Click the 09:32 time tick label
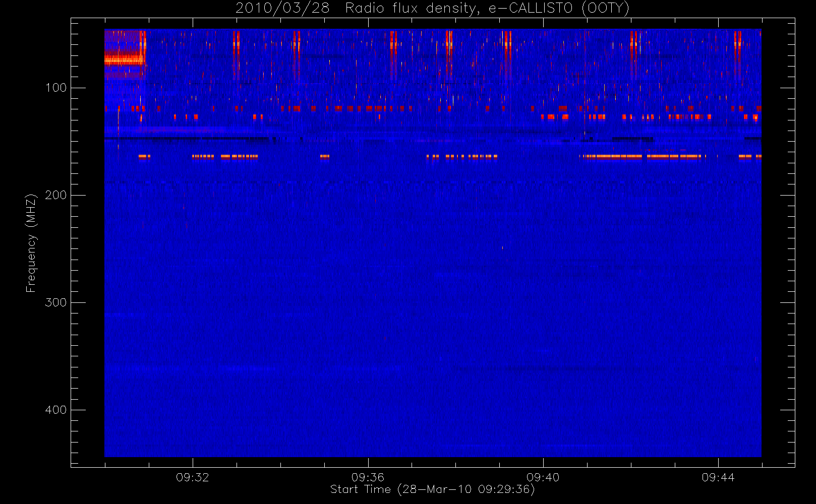This screenshot has width=816, height=504. [x=193, y=477]
